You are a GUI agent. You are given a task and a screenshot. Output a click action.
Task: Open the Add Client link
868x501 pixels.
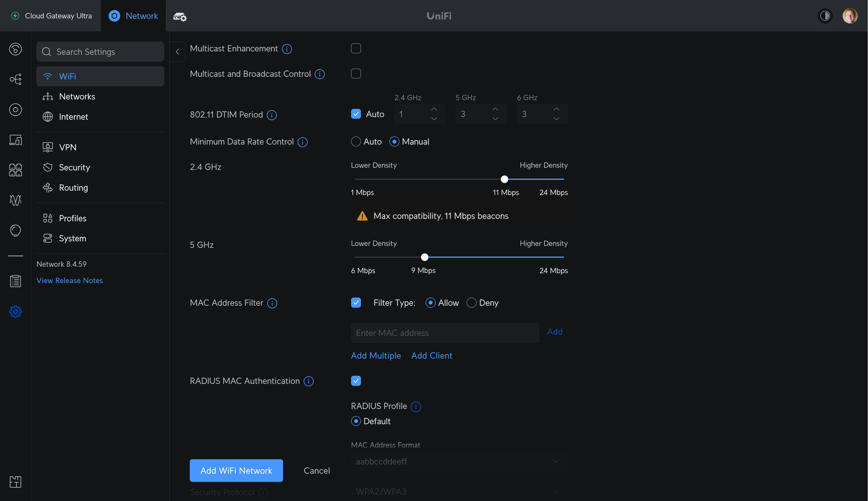tap(432, 355)
